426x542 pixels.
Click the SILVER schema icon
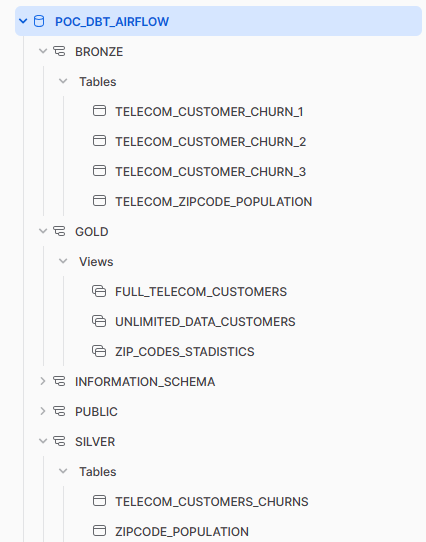coord(59,441)
